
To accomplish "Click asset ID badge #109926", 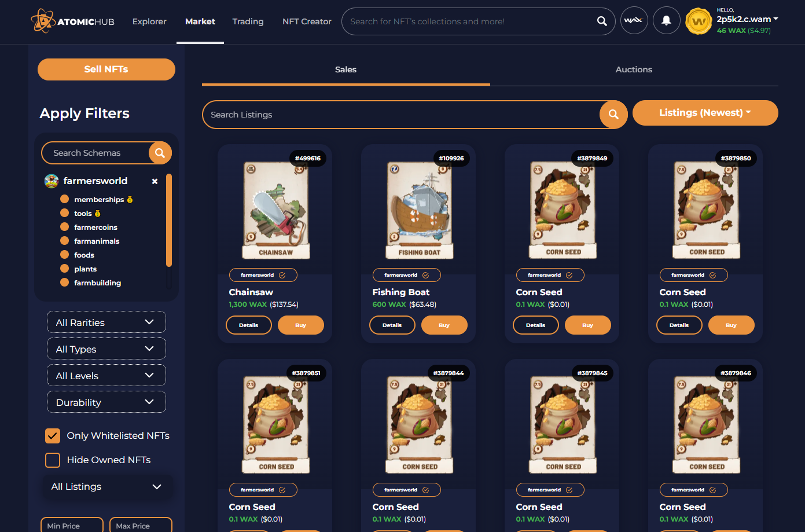I will click(x=451, y=158).
